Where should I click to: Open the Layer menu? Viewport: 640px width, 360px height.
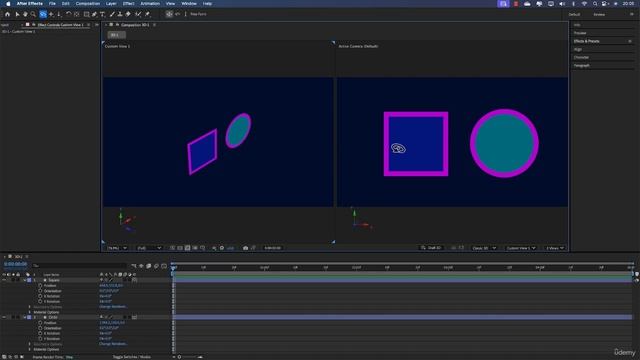(111, 4)
